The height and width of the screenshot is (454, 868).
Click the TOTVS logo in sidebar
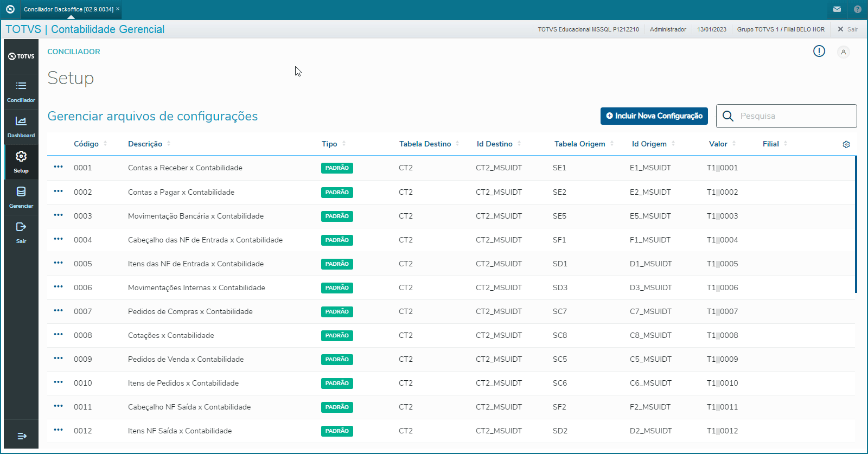click(x=21, y=56)
